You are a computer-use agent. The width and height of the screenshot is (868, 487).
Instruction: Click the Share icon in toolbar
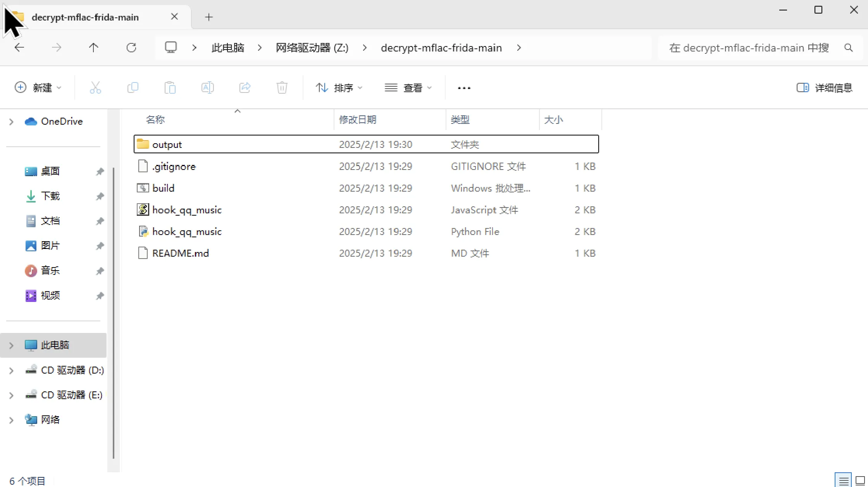pyautogui.click(x=245, y=88)
